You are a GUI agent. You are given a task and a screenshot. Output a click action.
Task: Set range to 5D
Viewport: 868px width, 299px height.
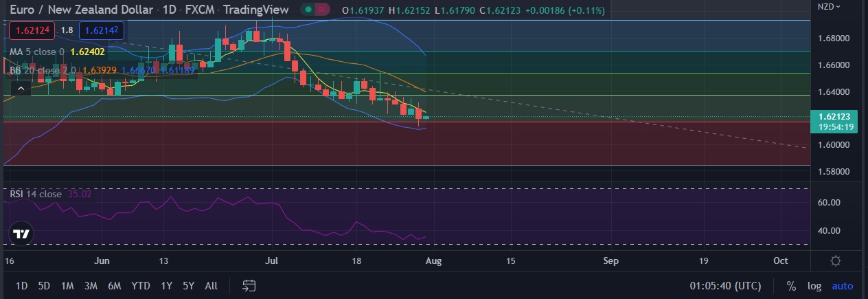44,285
